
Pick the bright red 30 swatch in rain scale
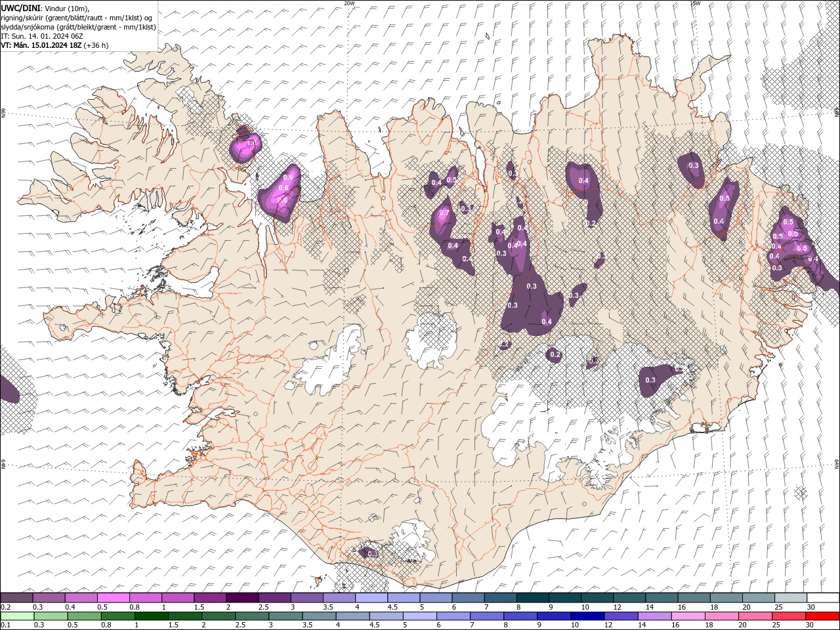point(823,616)
